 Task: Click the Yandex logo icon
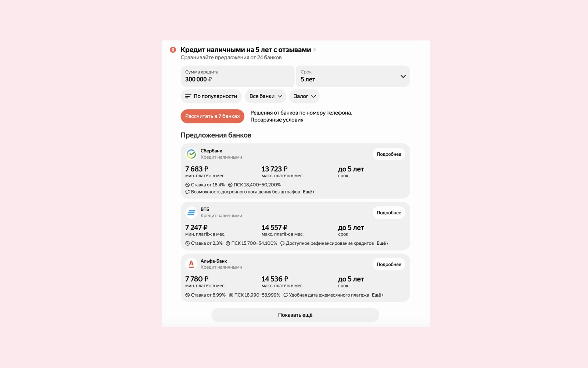pos(173,50)
